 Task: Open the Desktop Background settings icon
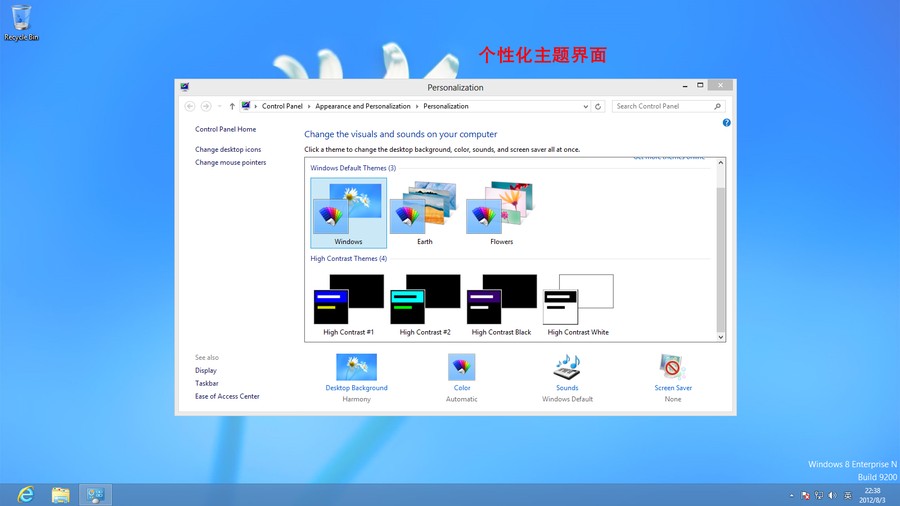click(x=356, y=368)
